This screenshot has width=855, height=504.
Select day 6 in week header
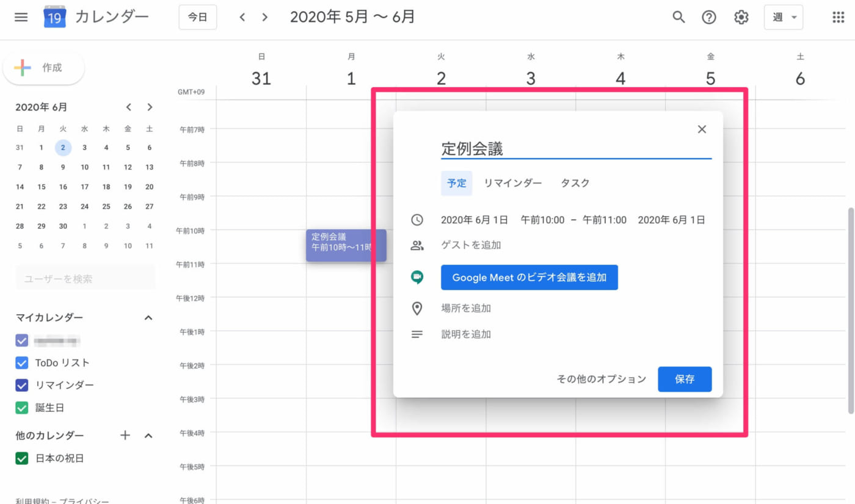[800, 78]
